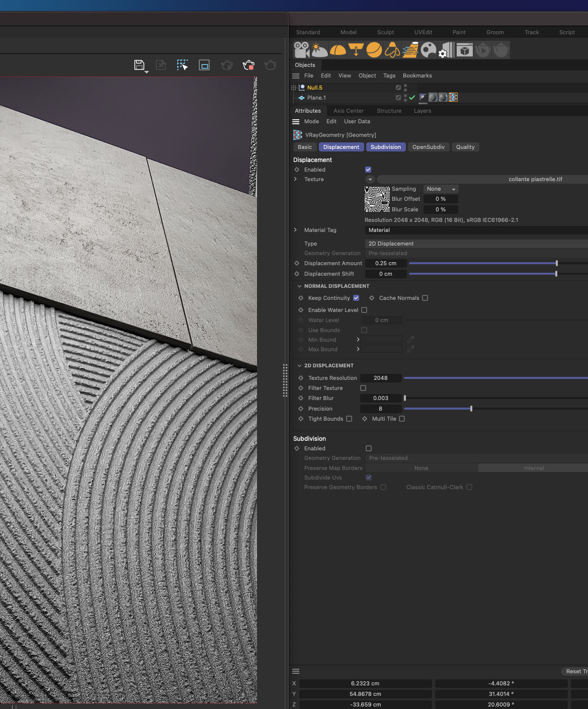The image size is (588, 709).
Task: Click the stop render teapot icon
Action: 248,65
